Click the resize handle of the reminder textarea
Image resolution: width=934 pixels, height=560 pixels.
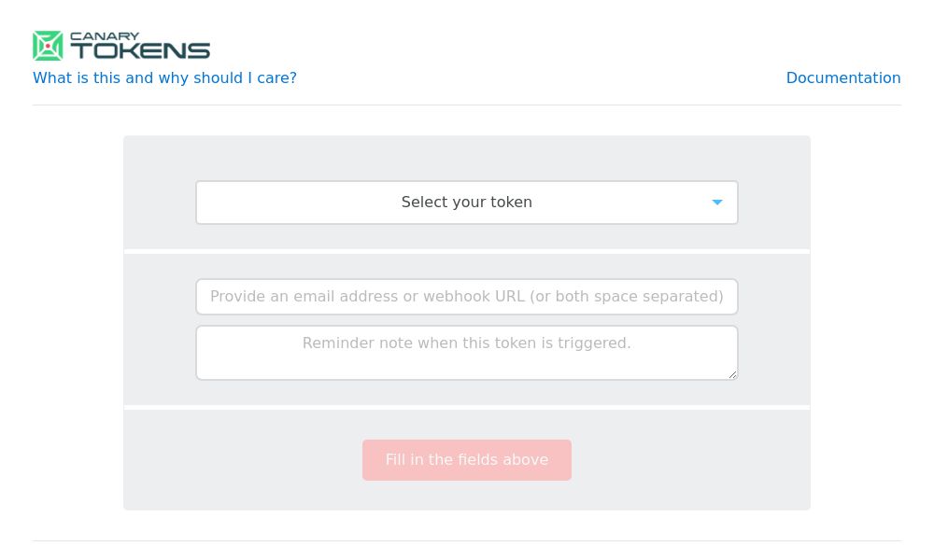pos(732,375)
